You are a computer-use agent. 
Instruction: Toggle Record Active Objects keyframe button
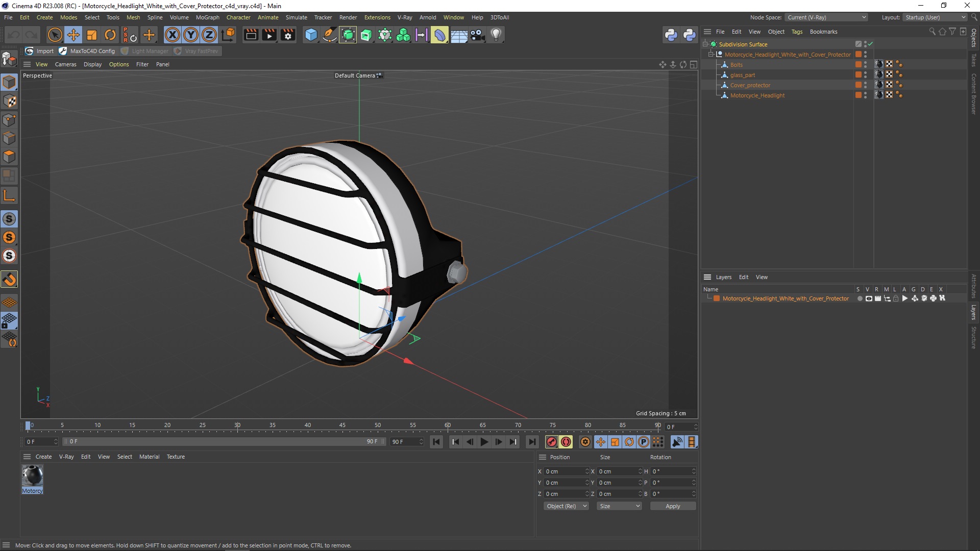(x=551, y=442)
